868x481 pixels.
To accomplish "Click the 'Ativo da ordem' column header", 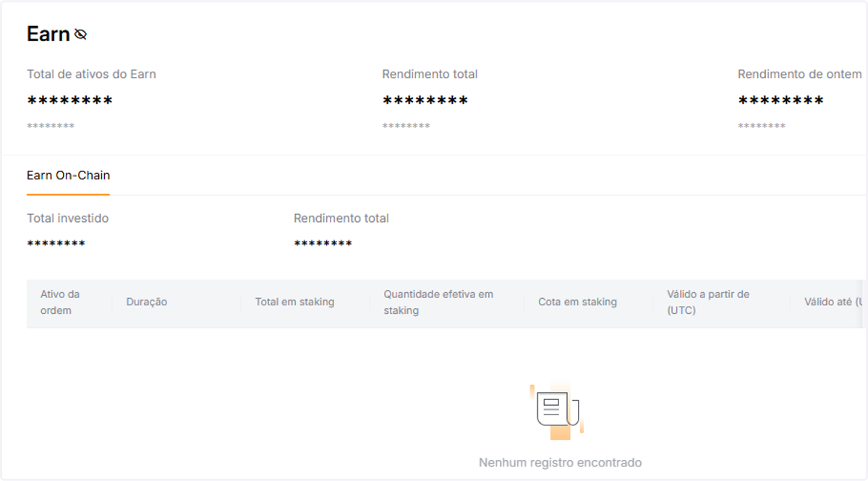I will [60, 302].
